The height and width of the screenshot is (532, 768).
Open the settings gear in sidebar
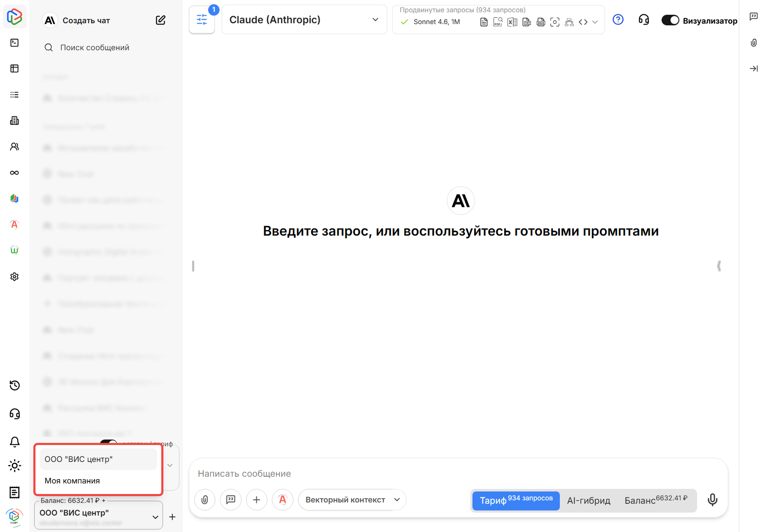pyautogui.click(x=15, y=277)
